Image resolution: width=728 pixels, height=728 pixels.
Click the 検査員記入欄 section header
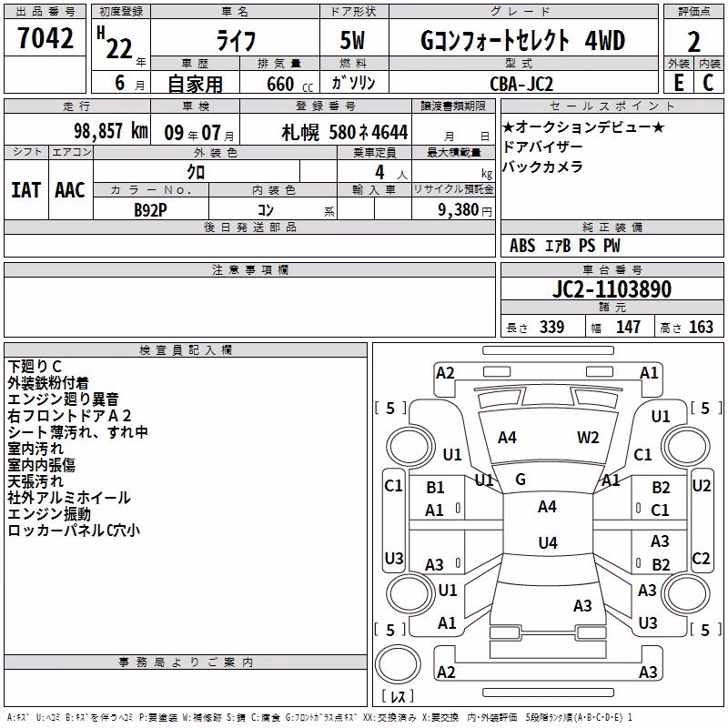[186, 350]
